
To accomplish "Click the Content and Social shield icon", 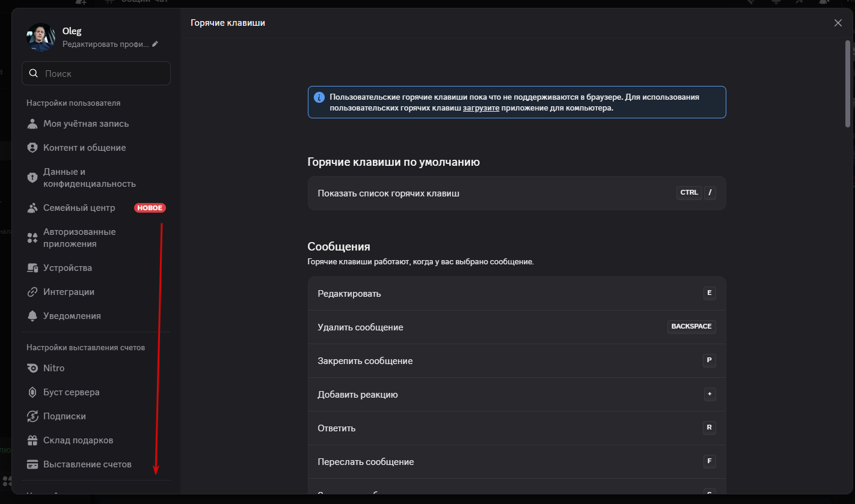I will (x=32, y=148).
